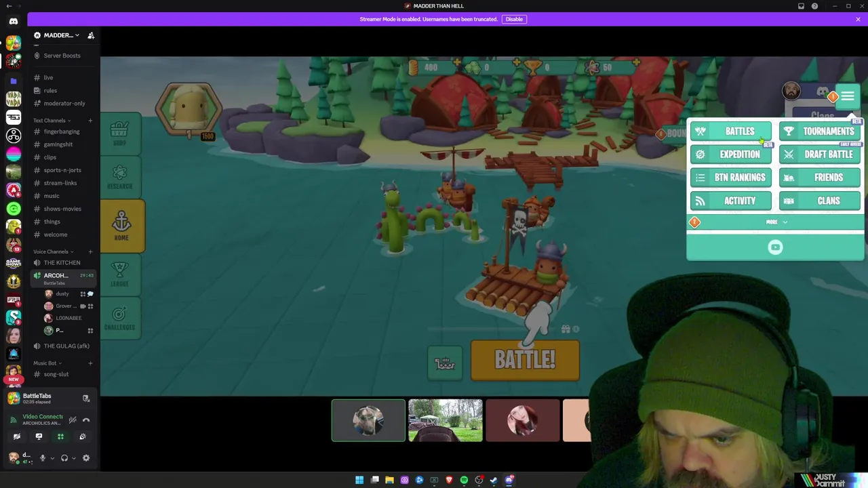Image resolution: width=868 pixels, height=488 pixels.
Task: Expand the MADDER server name dropdown
Action: pos(62,35)
